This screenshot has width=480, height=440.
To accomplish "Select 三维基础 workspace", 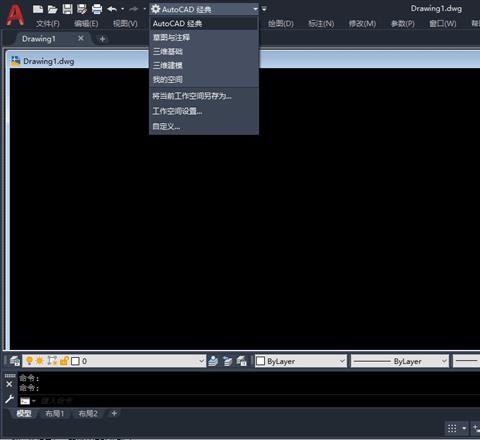I will [204, 52].
